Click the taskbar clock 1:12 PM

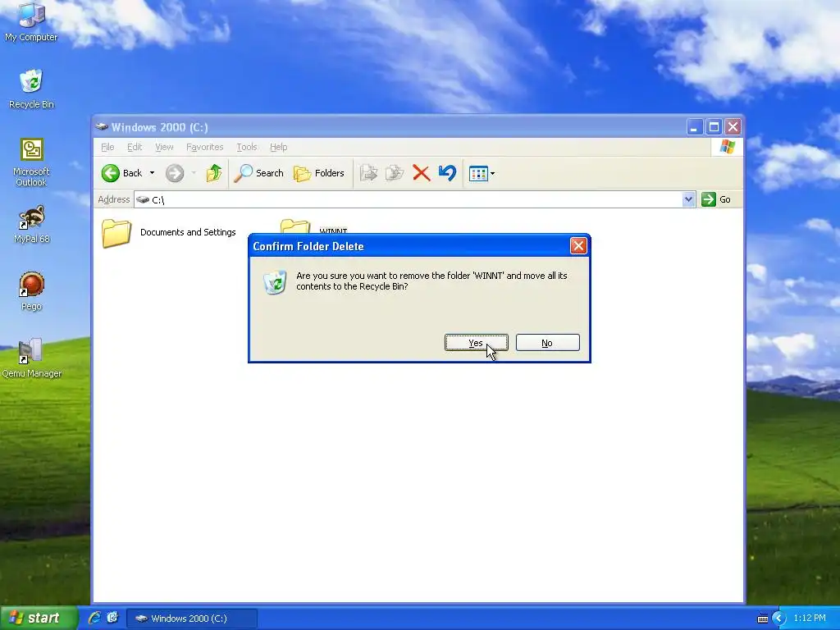point(810,618)
